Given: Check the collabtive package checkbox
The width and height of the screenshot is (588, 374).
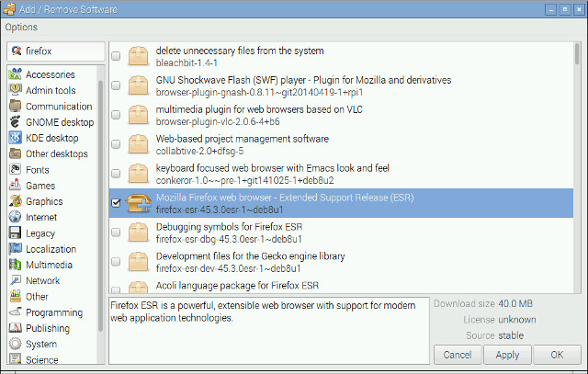Looking at the screenshot, I should pyautogui.click(x=116, y=144).
